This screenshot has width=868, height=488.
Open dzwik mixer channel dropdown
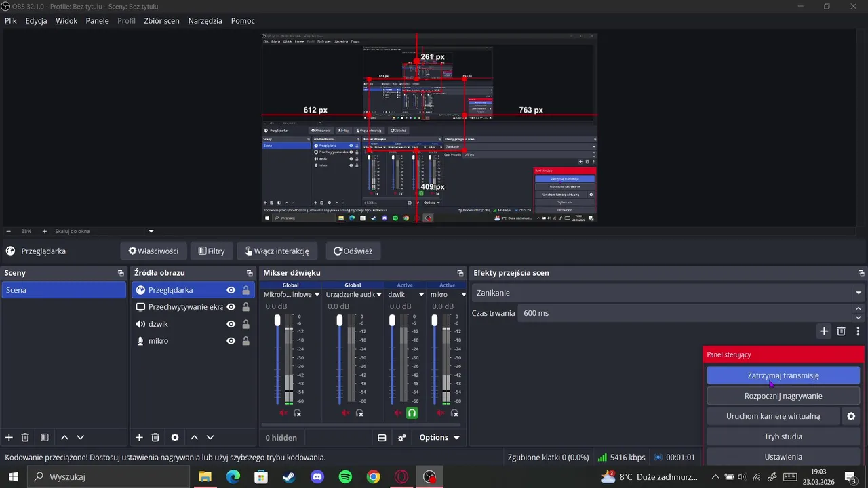(x=421, y=295)
